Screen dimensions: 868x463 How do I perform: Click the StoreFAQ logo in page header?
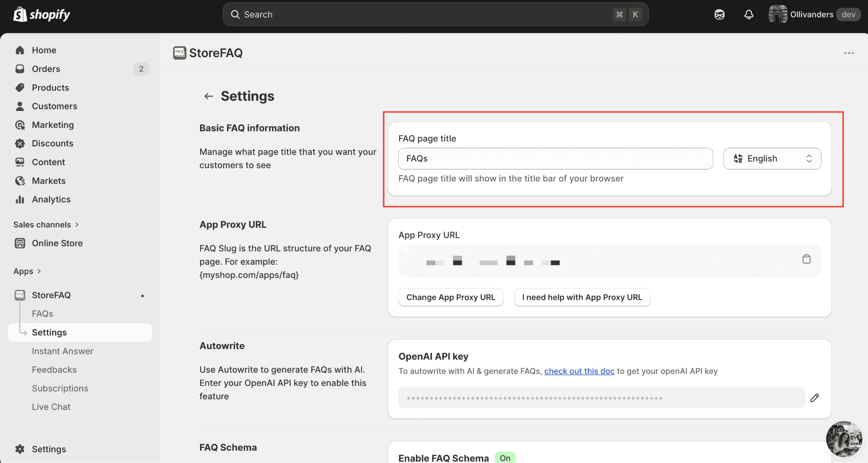pos(180,53)
